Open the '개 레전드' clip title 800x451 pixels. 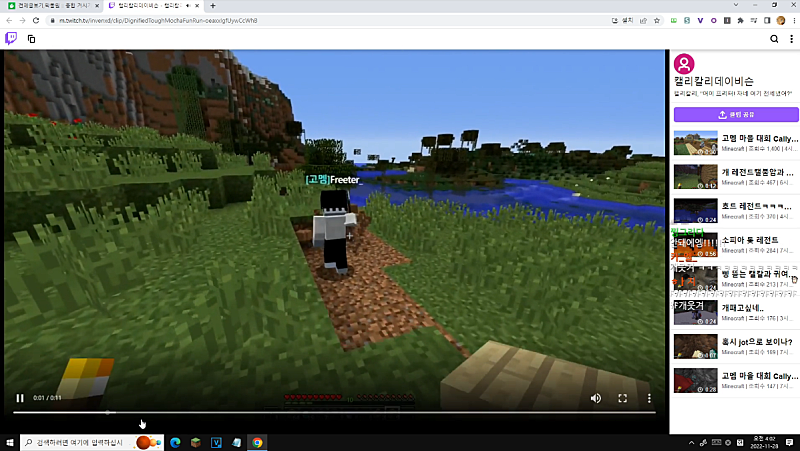click(757, 172)
